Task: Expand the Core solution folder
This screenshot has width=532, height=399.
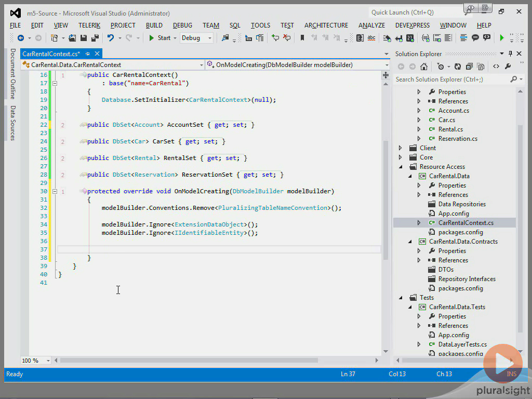Action: point(401,157)
